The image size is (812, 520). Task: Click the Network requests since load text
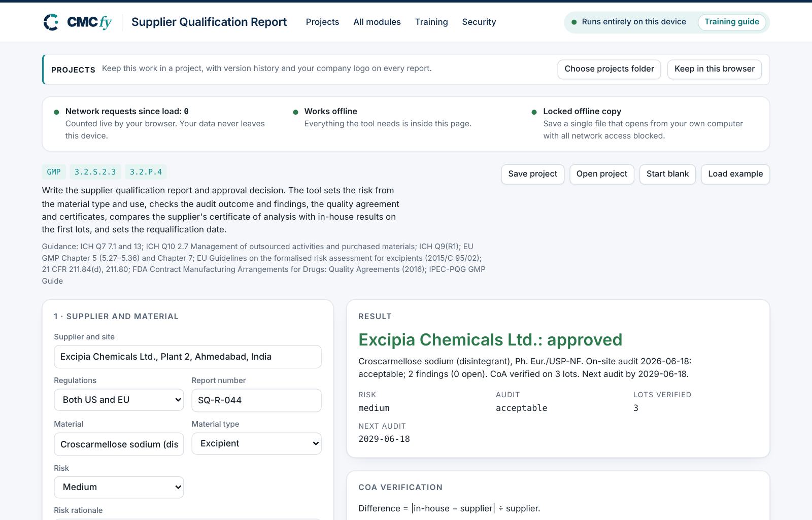click(127, 111)
